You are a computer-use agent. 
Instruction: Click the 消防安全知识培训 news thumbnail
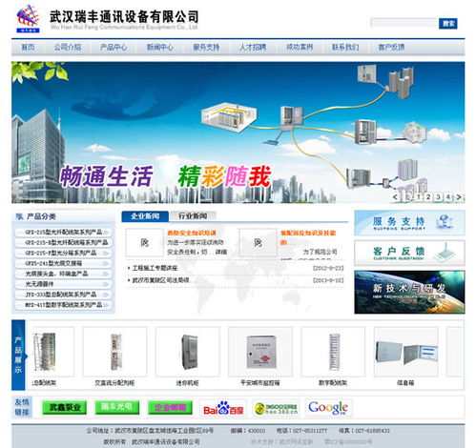[145, 243]
